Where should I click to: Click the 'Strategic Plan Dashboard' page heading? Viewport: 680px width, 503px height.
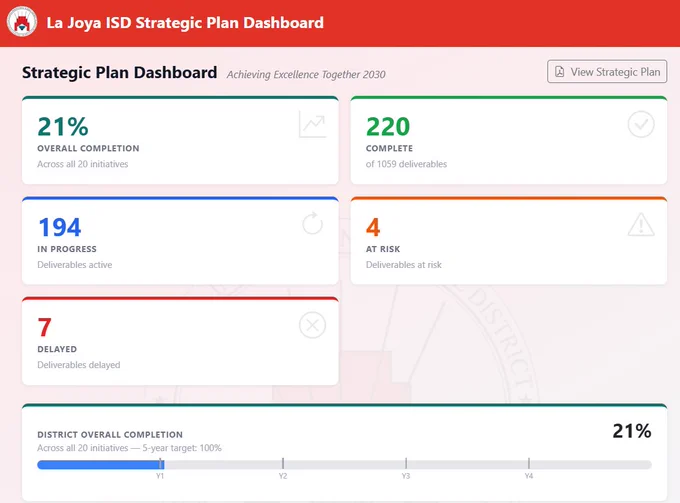120,72
